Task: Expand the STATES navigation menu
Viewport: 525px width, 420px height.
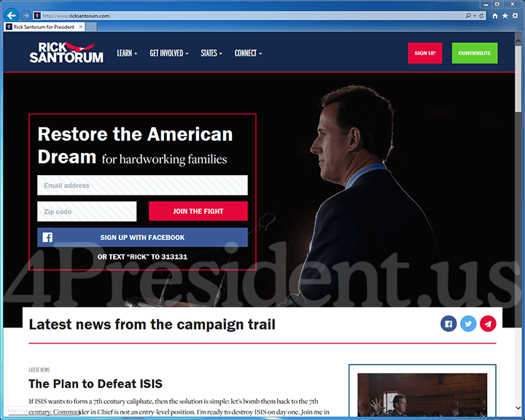Action: point(211,53)
